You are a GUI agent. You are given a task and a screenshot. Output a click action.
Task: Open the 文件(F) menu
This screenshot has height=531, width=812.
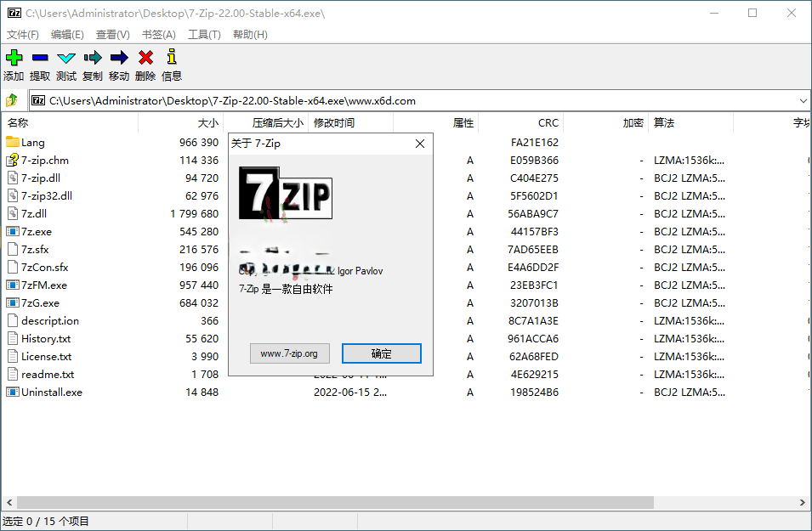[23, 34]
